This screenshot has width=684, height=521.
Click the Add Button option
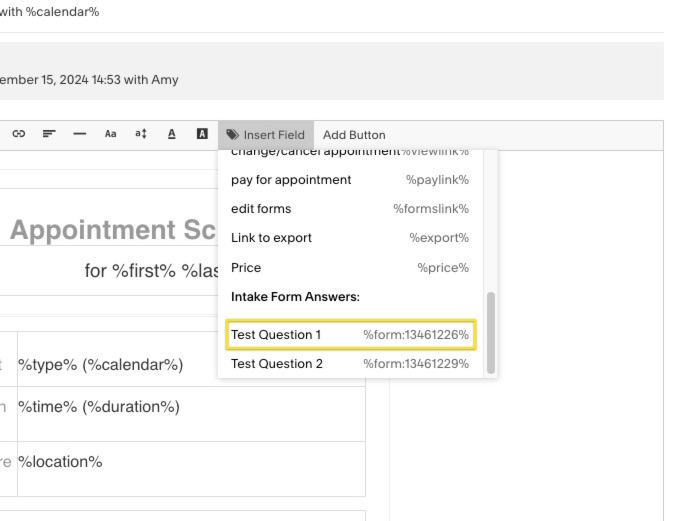354,135
